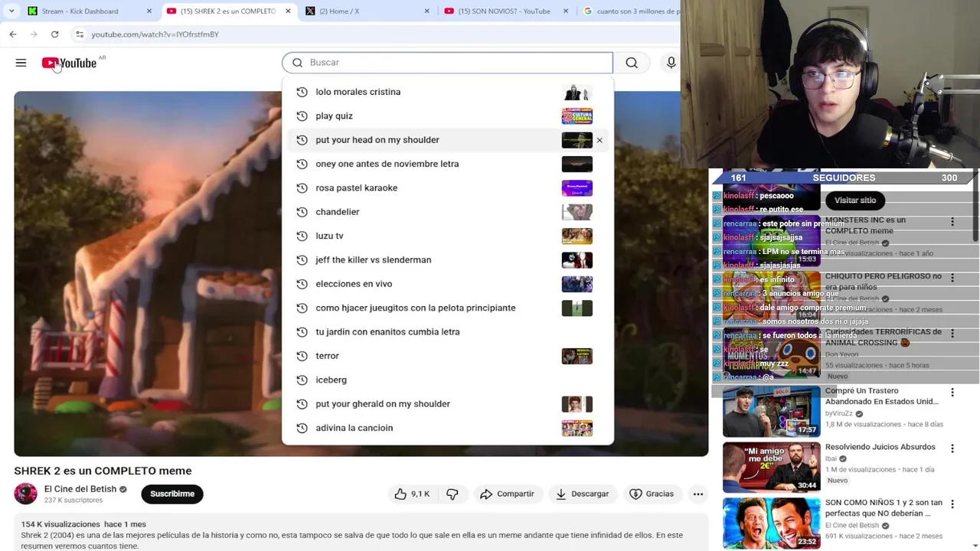980x551 pixels.
Task: Select suggestion 'adivina la cancioin'
Action: tap(448, 428)
